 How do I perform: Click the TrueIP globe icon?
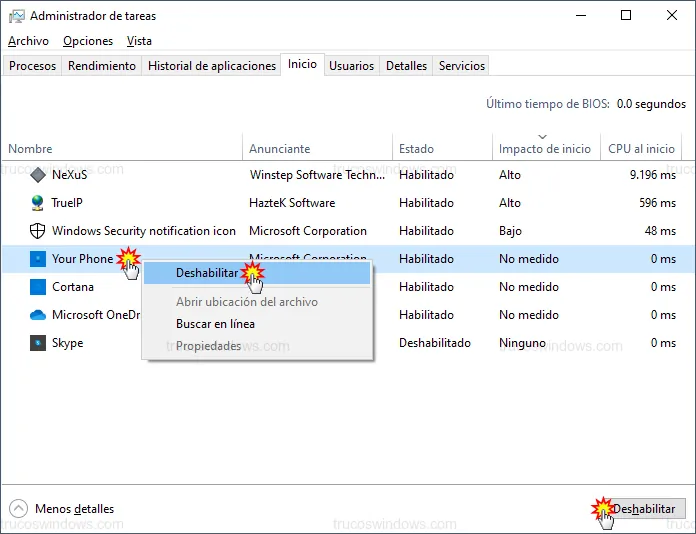click(x=38, y=203)
